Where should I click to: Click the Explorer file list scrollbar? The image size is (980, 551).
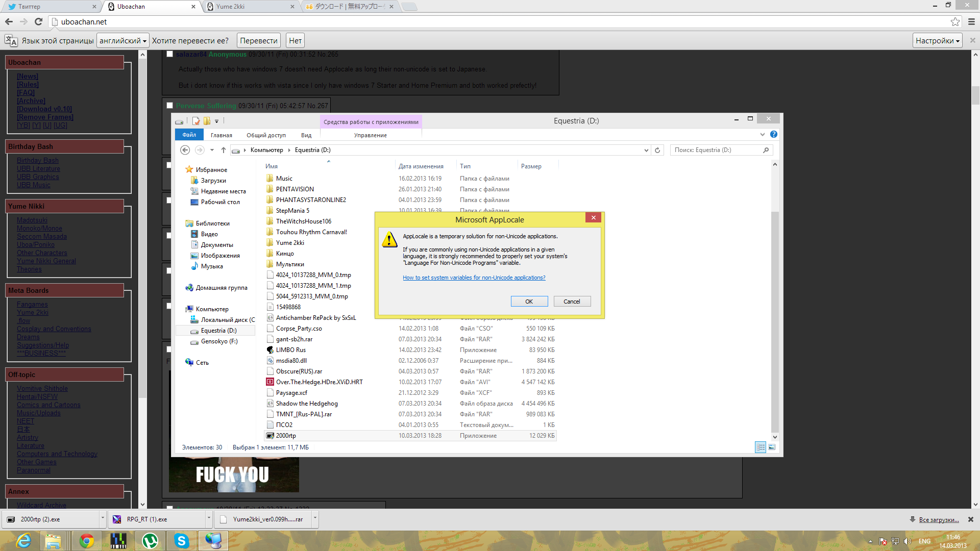click(x=775, y=321)
